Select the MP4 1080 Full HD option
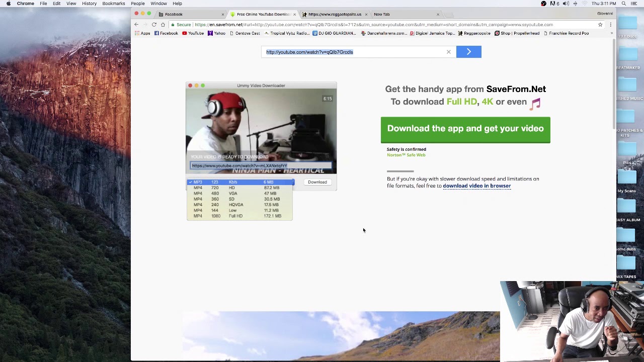 click(x=239, y=216)
